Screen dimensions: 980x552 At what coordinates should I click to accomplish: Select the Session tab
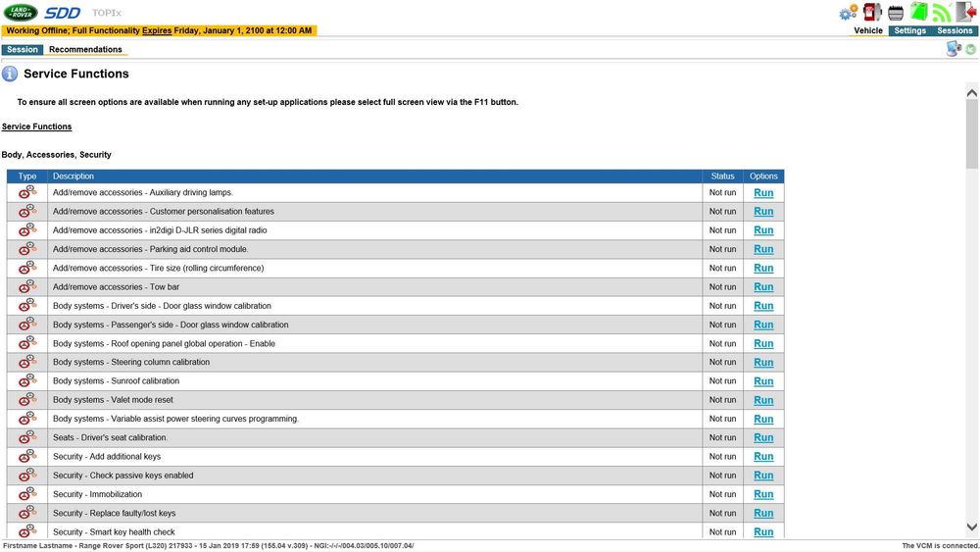[23, 49]
